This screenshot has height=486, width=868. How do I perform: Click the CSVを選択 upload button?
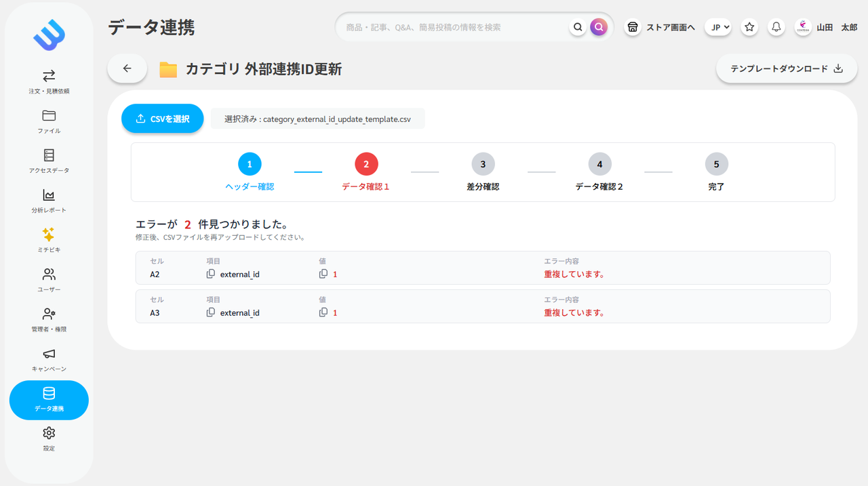tap(162, 118)
